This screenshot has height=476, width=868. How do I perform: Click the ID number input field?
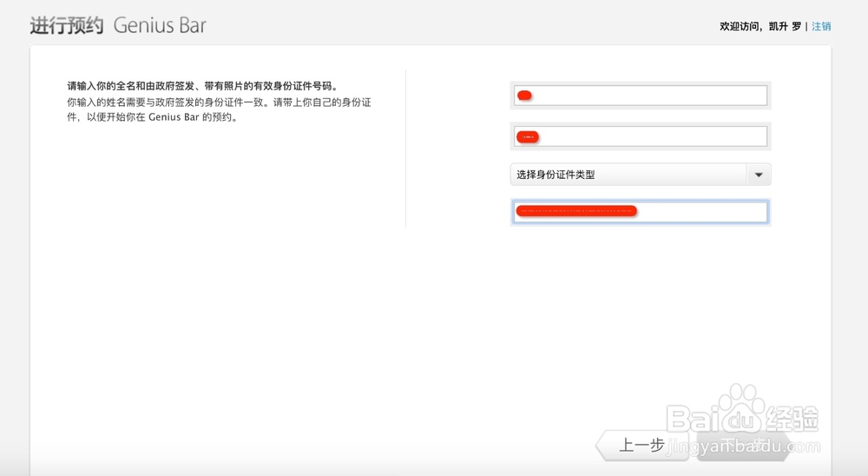coord(640,212)
